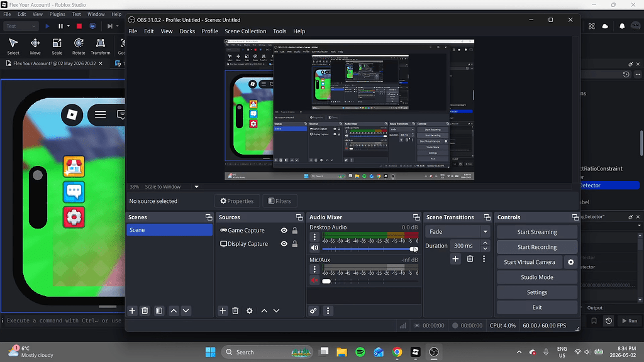The width and height of the screenshot is (644, 362).
Task: Open OBS Docks menu
Action: 187,31
